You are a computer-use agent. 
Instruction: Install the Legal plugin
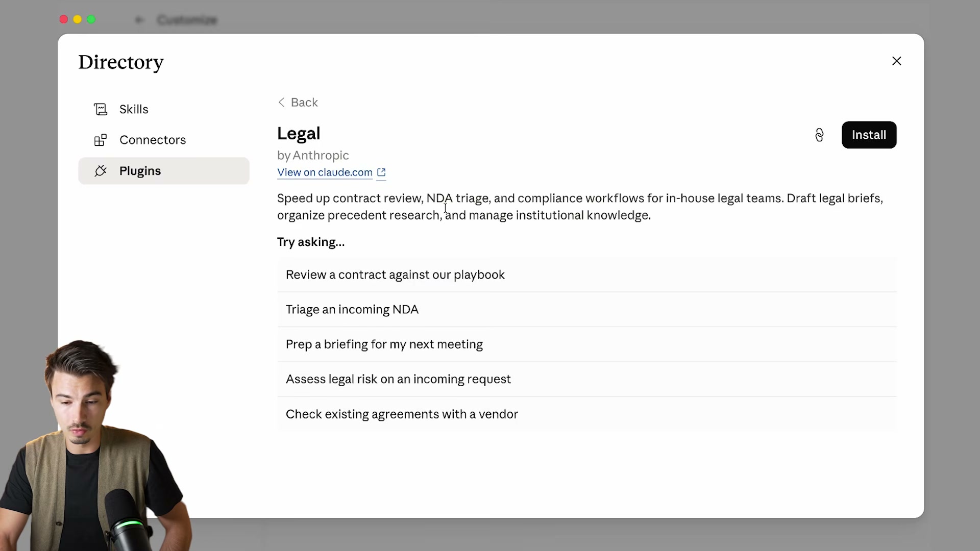pos(869,135)
